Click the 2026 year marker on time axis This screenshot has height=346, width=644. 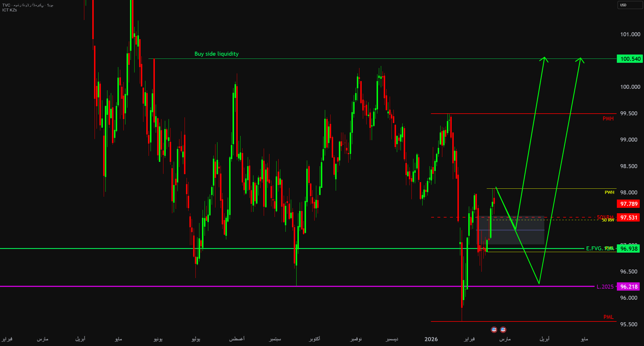coord(431,339)
